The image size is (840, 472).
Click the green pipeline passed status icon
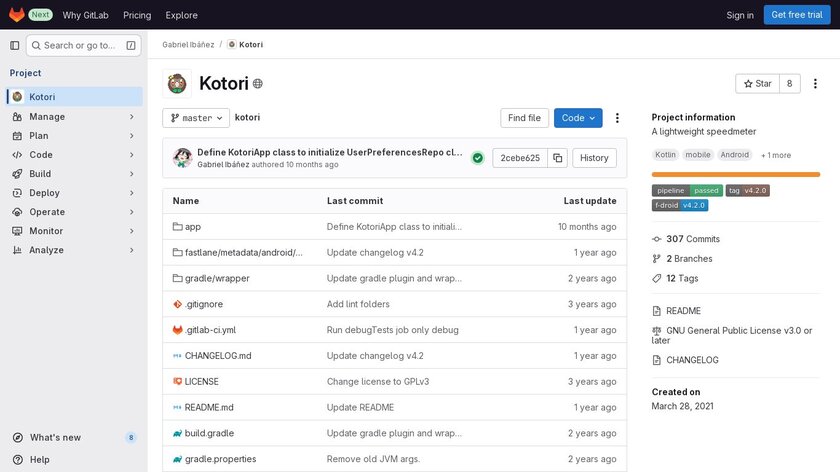point(478,158)
